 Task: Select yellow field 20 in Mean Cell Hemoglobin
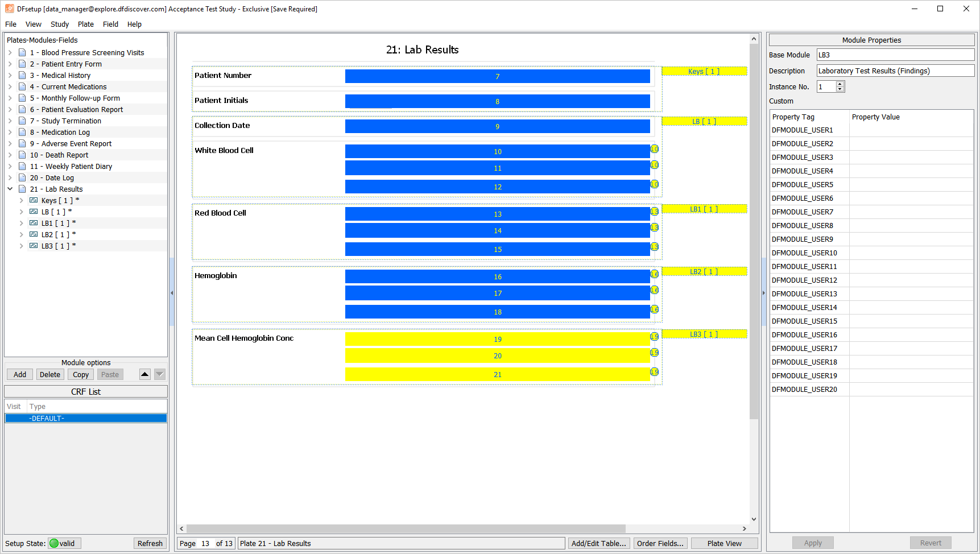click(498, 355)
